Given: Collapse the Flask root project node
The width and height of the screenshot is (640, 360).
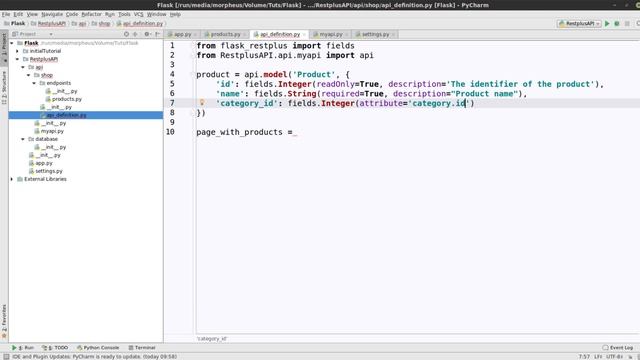Looking at the screenshot, I should pos(12,43).
